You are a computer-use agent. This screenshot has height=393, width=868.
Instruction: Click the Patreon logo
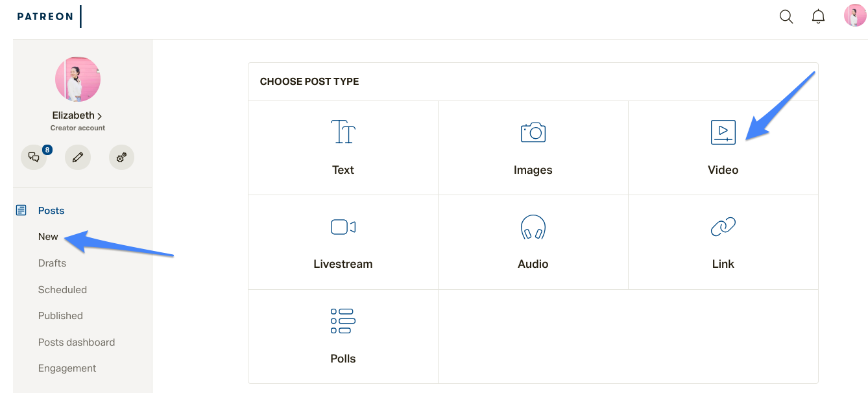(45, 17)
